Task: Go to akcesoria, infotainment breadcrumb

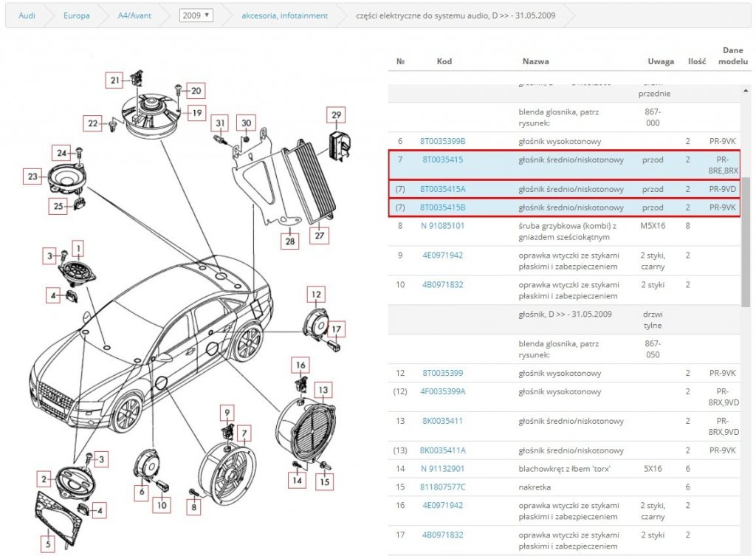Action: pos(284,16)
